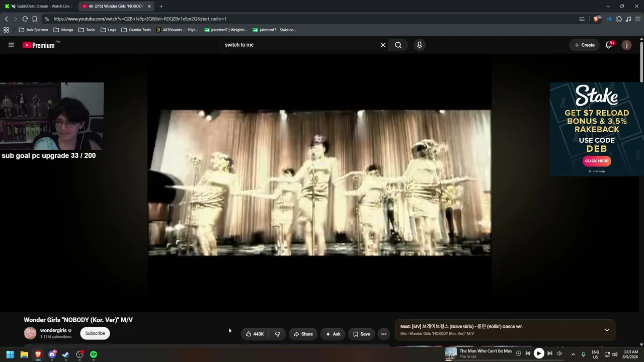This screenshot has width=644, height=362.
Task: Click the Stake CLICK HERE ad button
Action: point(597,161)
